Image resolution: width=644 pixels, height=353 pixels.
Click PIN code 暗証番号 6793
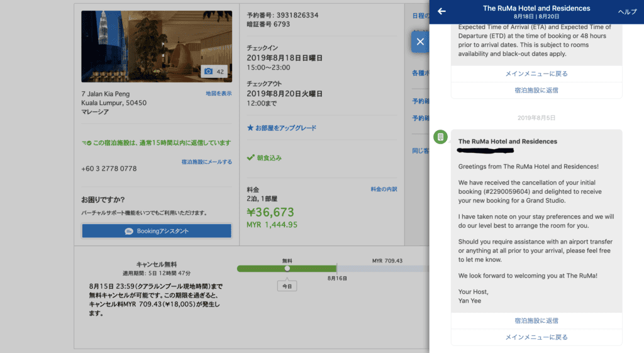click(268, 25)
